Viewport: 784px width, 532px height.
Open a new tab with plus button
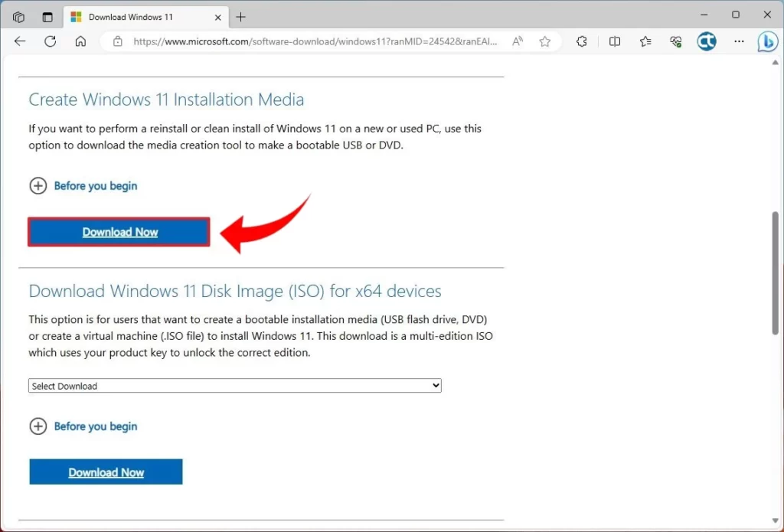tap(240, 17)
